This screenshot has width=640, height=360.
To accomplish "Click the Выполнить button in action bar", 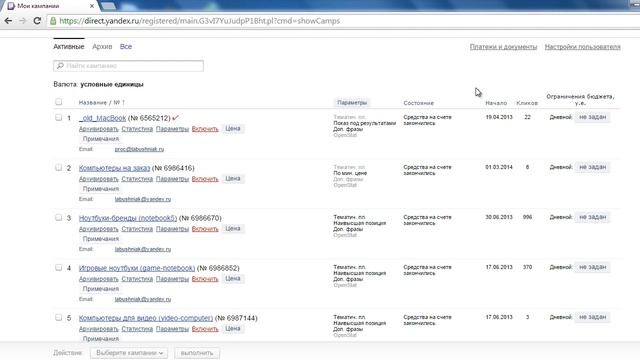I will [197, 353].
